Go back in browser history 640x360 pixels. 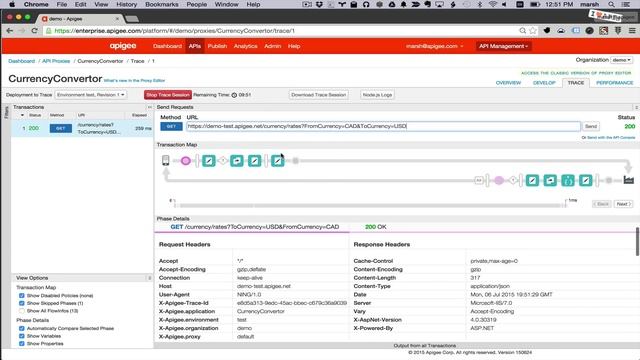(10, 31)
